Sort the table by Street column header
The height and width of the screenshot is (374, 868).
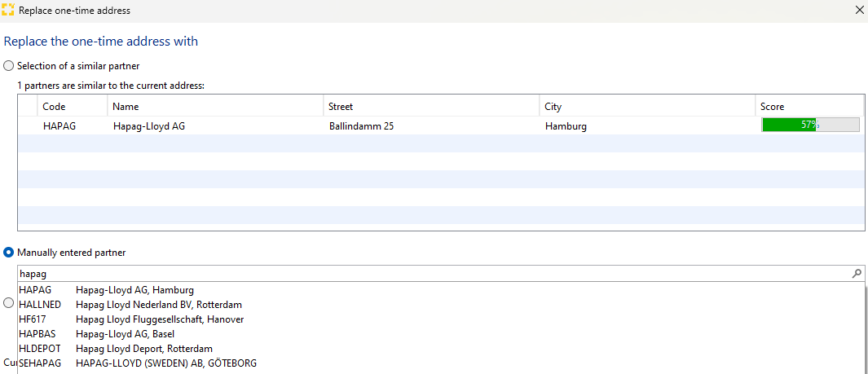(431, 106)
